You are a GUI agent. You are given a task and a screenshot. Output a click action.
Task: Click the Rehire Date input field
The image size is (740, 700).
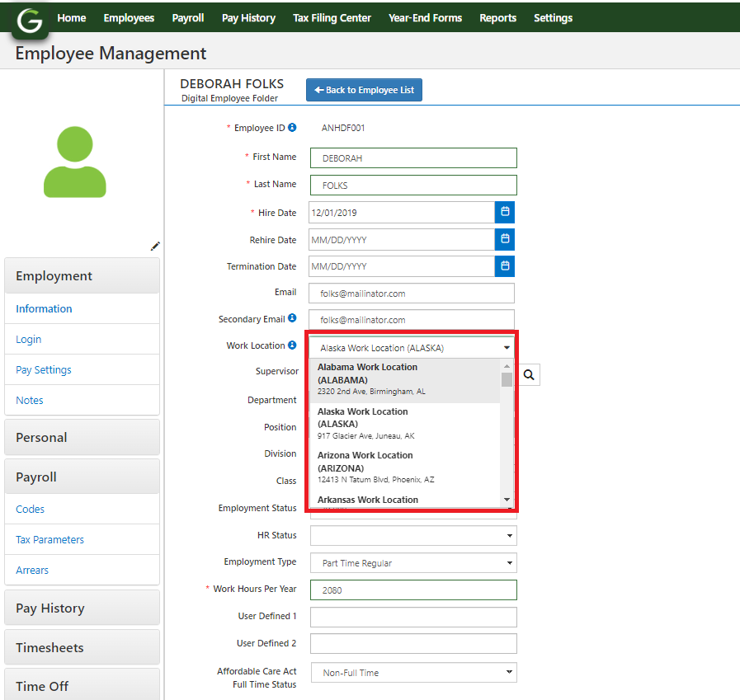click(x=402, y=240)
